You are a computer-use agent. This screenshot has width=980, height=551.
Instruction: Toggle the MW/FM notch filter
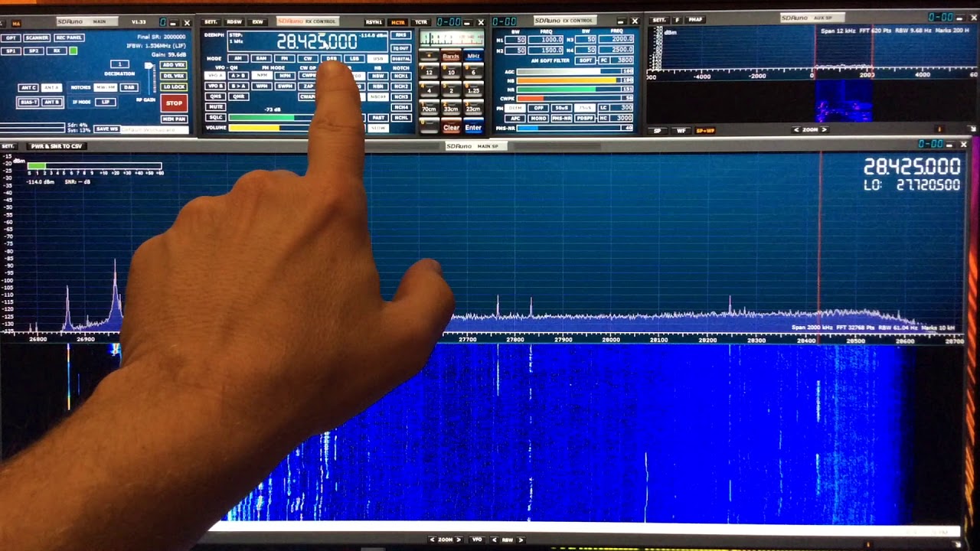click(106, 88)
